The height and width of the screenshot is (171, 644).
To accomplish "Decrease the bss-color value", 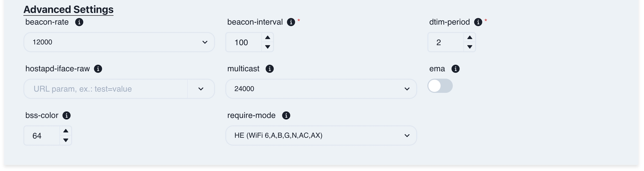I will click(x=66, y=140).
